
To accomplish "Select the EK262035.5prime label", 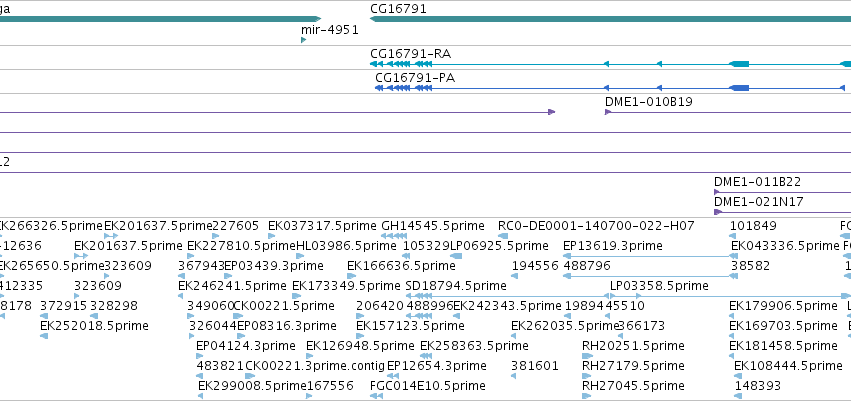I will (565, 326).
